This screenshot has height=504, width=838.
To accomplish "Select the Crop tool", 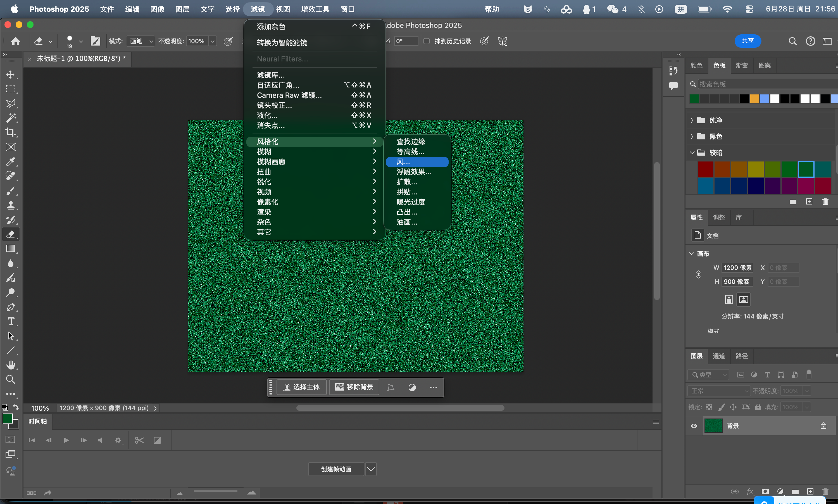I will coord(11,132).
